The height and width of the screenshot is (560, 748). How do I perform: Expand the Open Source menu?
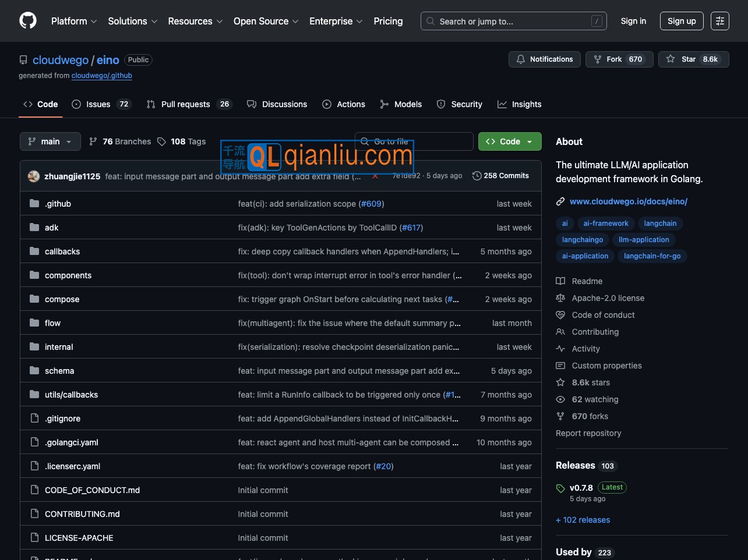point(266,21)
